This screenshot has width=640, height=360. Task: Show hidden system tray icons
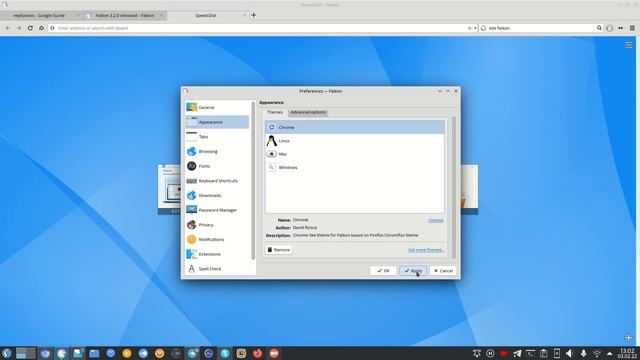point(609,353)
